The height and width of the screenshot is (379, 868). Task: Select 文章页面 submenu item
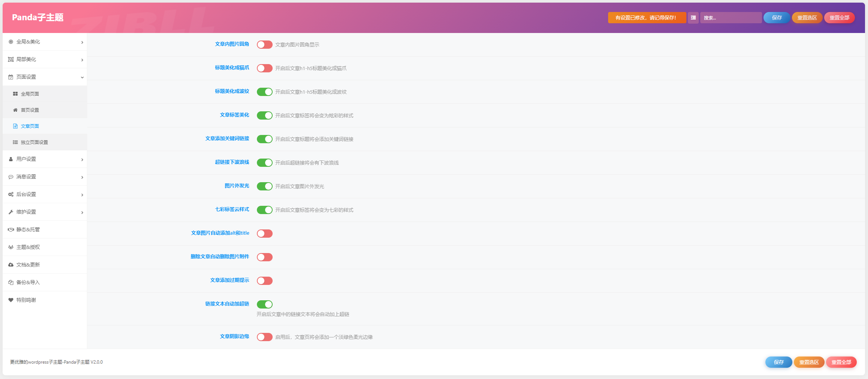pyautogui.click(x=45, y=126)
